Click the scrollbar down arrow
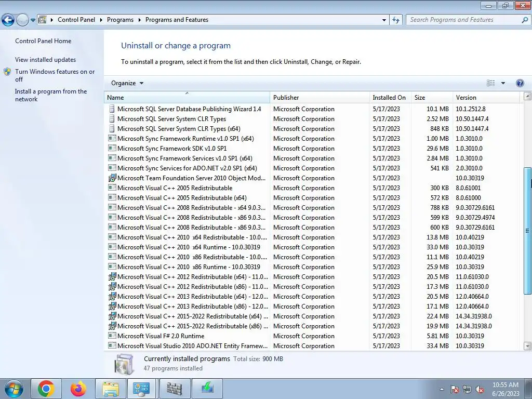 coord(528,346)
